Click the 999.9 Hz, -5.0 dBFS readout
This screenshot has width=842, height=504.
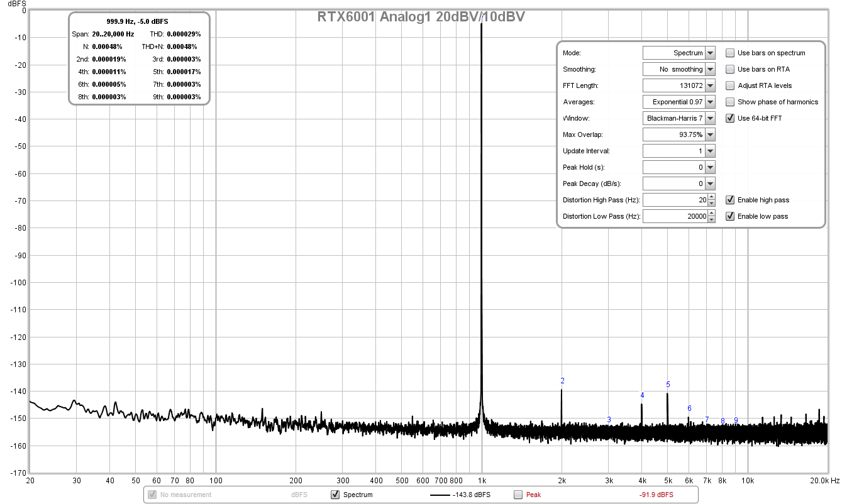pos(137,21)
